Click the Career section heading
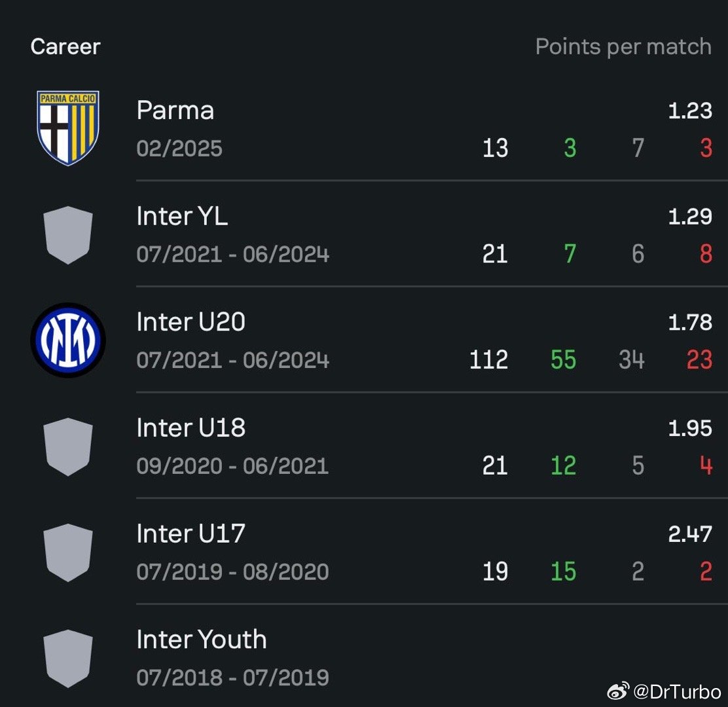Image resolution: width=728 pixels, height=707 pixels. point(65,46)
